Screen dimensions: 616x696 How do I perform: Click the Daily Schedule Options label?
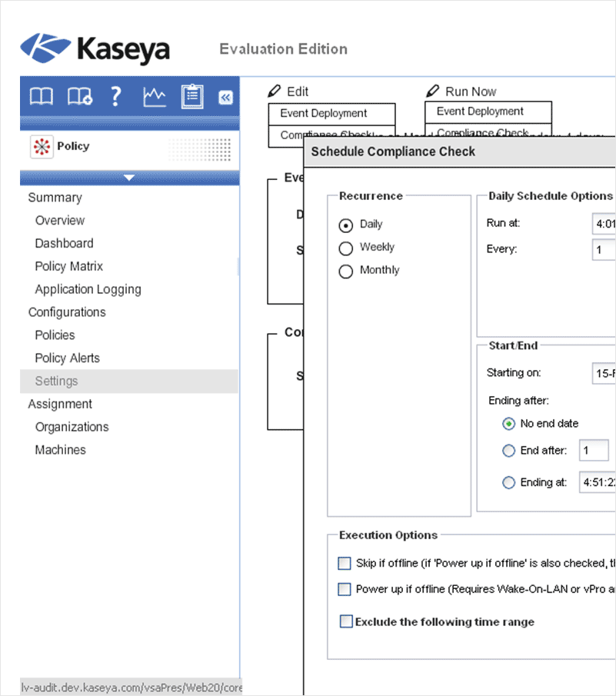click(551, 196)
